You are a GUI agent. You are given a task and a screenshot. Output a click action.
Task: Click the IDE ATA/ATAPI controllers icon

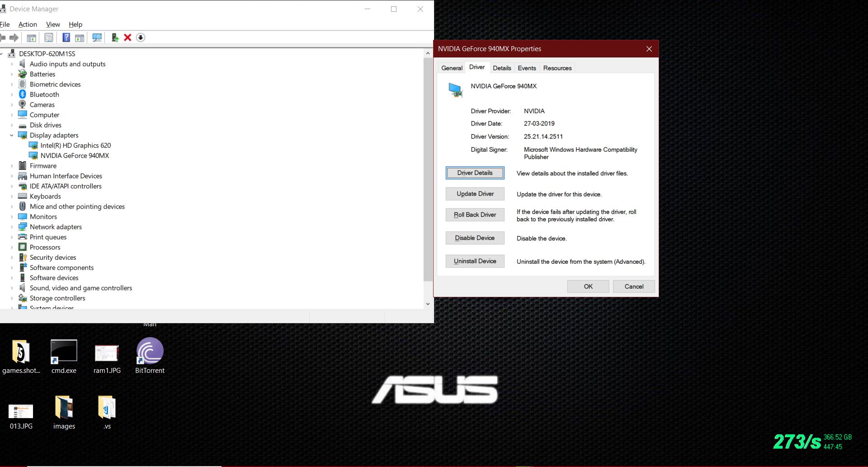[23, 186]
